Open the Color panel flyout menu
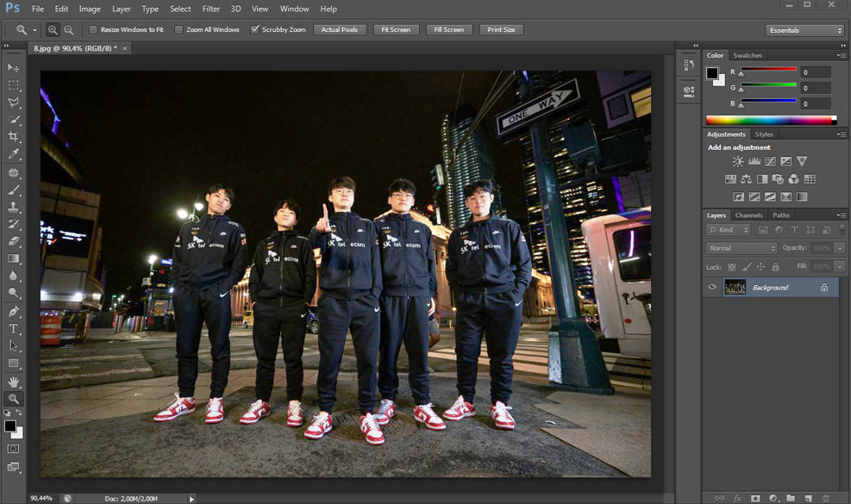Screen dimensions: 851x504 point(842,55)
